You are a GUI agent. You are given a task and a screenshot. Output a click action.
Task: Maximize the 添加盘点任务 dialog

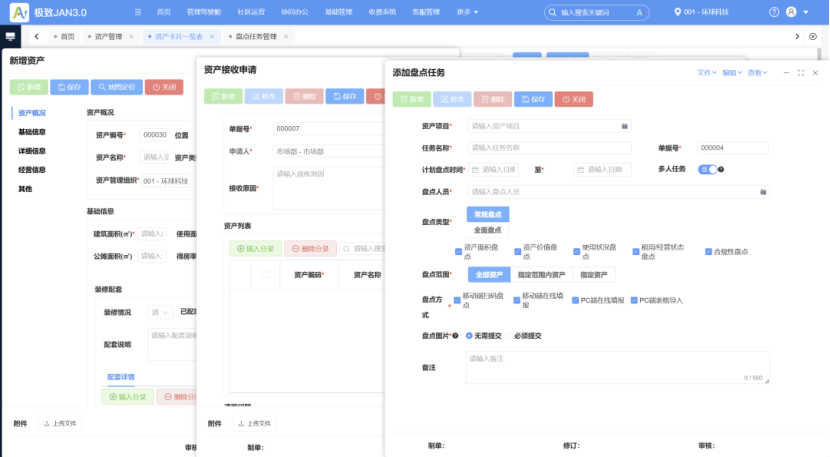click(800, 73)
